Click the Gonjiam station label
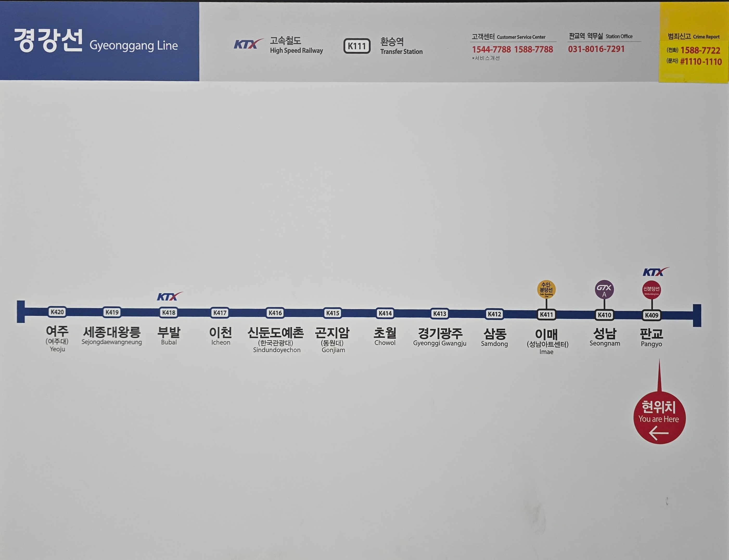The height and width of the screenshot is (560, 729). pyautogui.click(x=332, y=333)
